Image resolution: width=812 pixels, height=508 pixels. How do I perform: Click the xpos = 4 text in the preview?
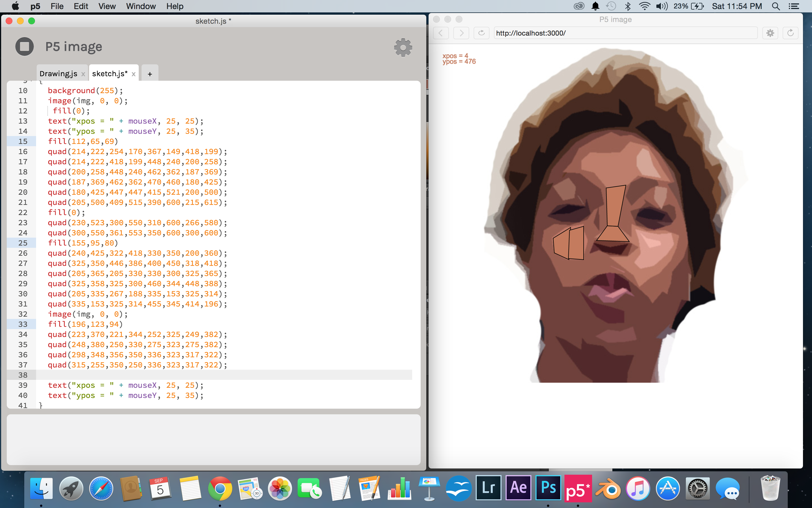pos(455,56)
